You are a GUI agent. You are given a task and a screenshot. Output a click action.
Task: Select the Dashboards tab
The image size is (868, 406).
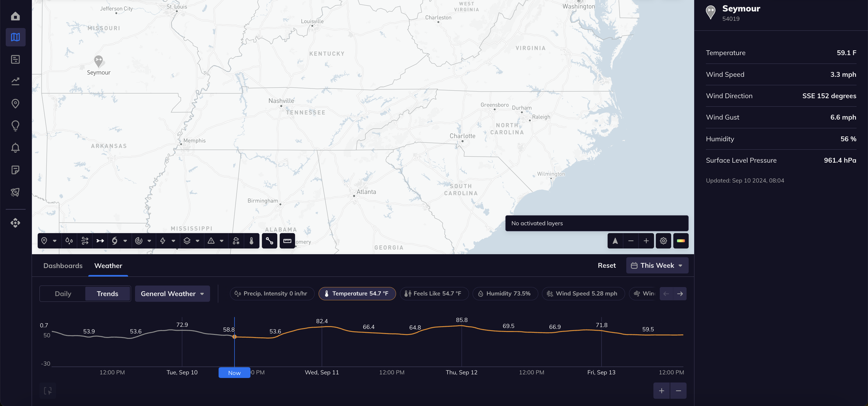tap(63, 266)
